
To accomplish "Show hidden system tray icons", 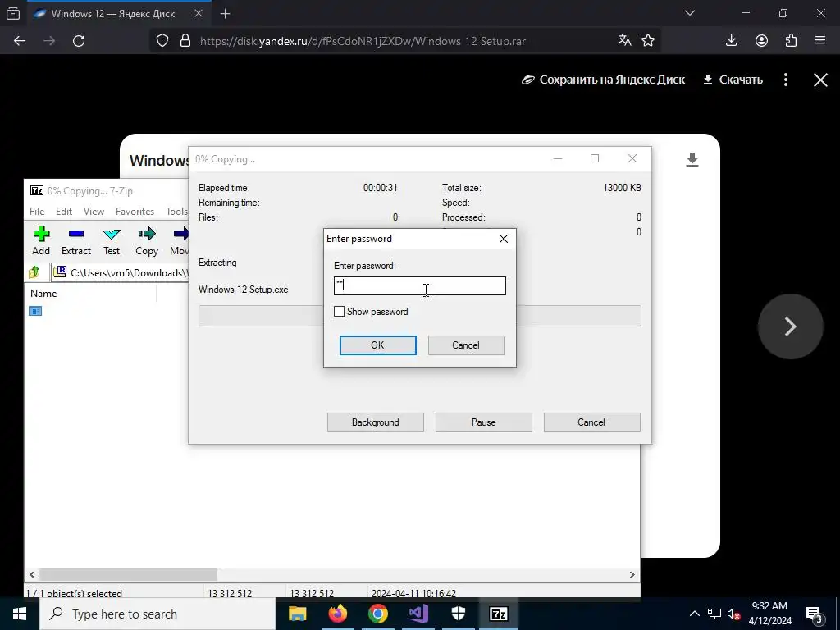I will 694,614.
